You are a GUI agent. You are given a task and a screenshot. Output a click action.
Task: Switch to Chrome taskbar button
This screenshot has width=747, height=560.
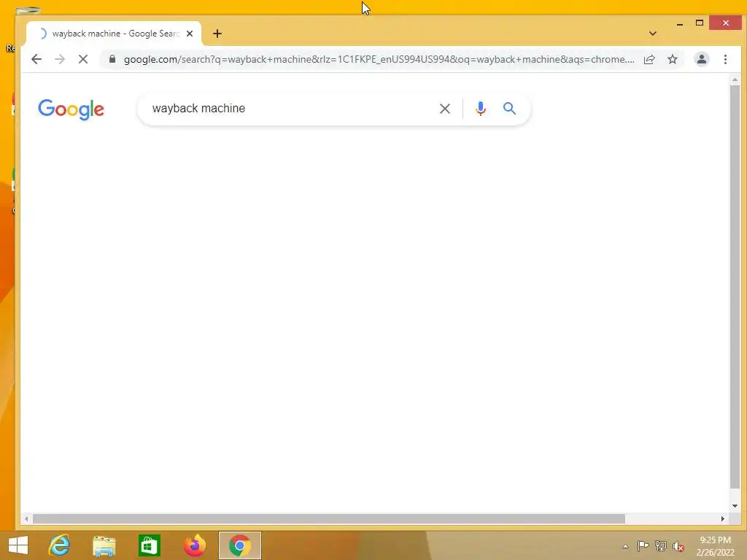pos(239,545)
